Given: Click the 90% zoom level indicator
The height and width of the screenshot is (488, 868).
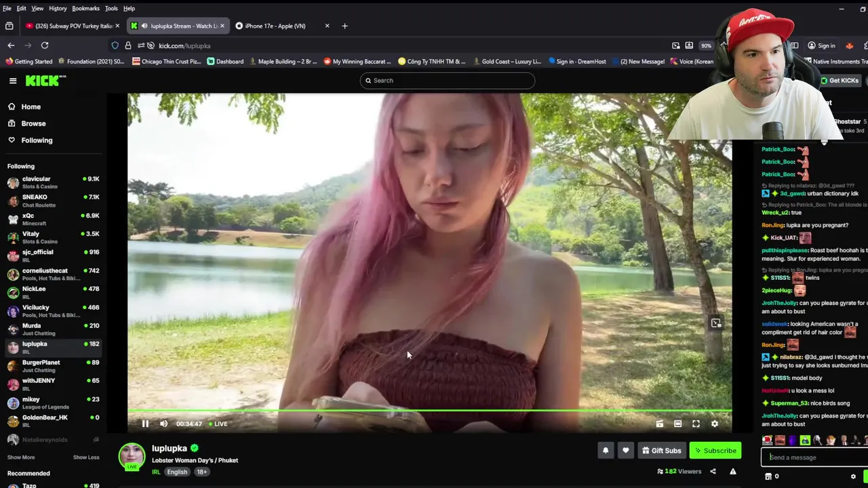Looking at the screenshot, I should [707, 45].
